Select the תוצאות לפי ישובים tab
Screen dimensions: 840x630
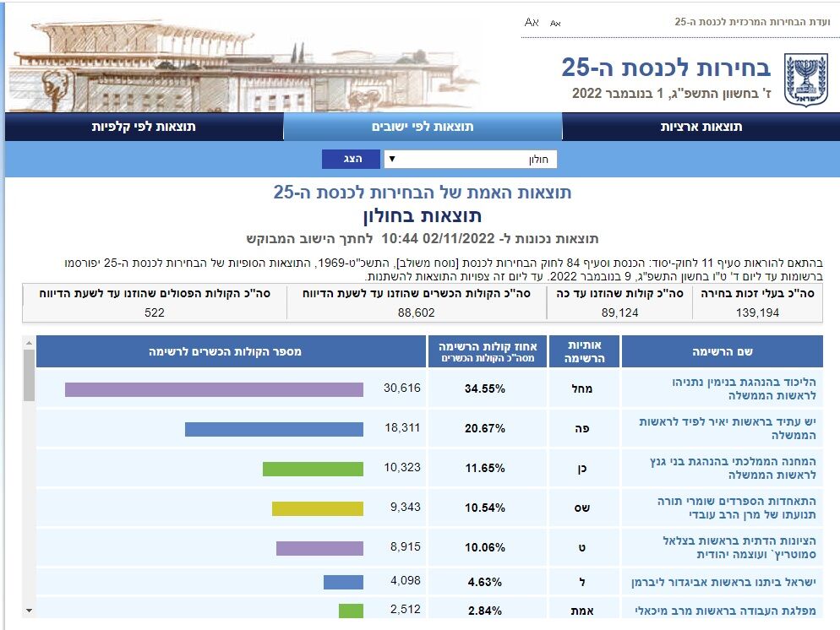(423, 127)
